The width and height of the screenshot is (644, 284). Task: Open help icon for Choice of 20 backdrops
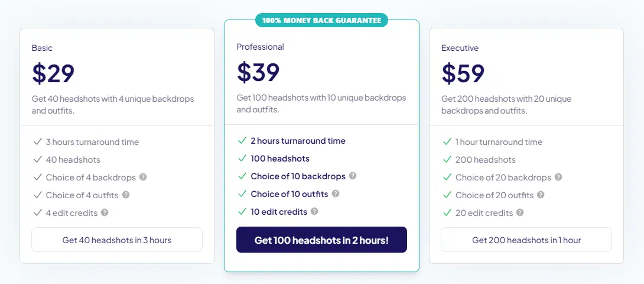pos(558,177)
